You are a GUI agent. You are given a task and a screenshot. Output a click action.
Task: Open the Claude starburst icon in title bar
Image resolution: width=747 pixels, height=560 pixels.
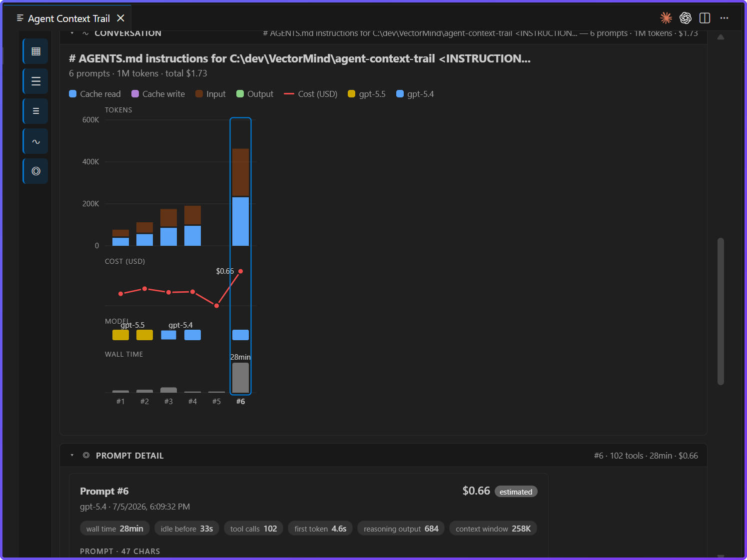tap(666, 18)
